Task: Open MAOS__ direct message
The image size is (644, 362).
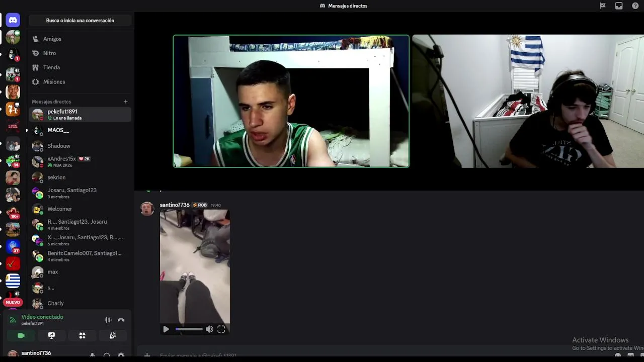Action: [x=80, y=130]
